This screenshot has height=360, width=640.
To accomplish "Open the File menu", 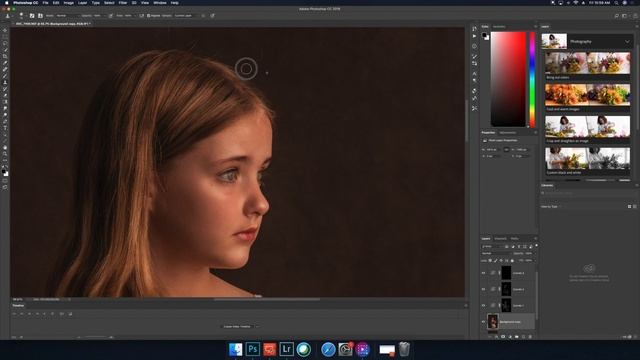I will (x=45, y=3).
